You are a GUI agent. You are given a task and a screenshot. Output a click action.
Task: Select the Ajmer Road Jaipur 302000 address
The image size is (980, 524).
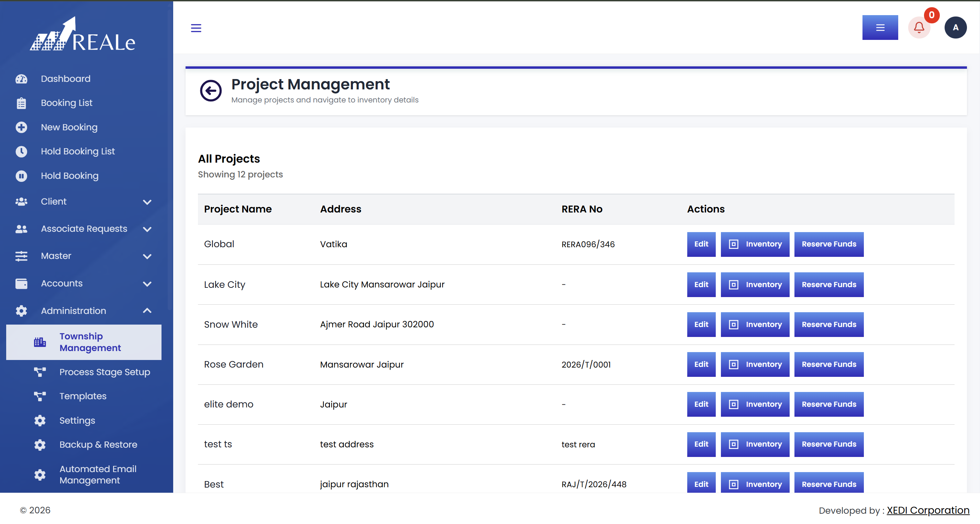click(377, 325)
